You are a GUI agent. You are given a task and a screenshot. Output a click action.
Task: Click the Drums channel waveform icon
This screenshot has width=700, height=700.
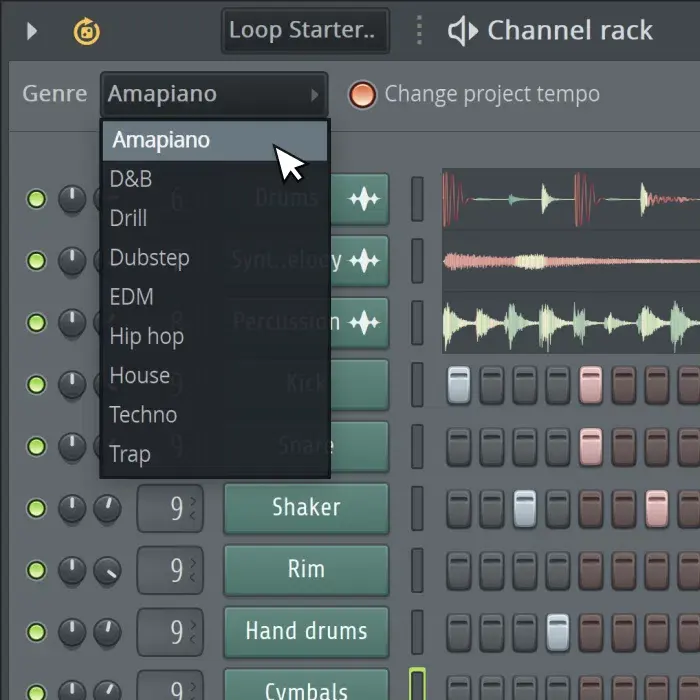[x=364, y=199]
